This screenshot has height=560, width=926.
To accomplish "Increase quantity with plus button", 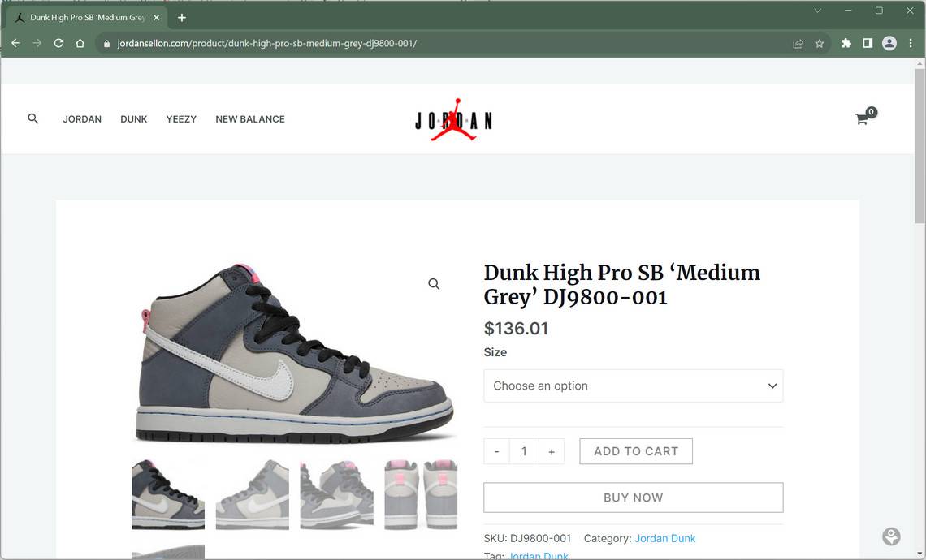I will click(x=552, y=451).
